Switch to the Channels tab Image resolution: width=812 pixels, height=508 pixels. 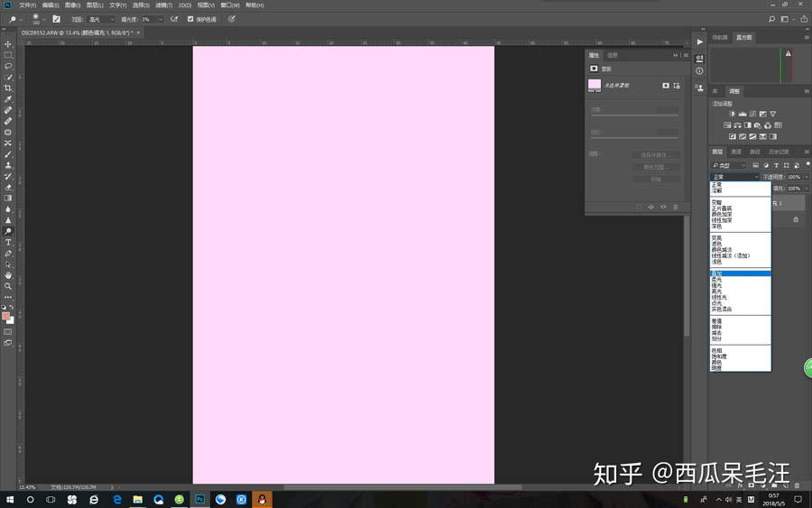736,152
